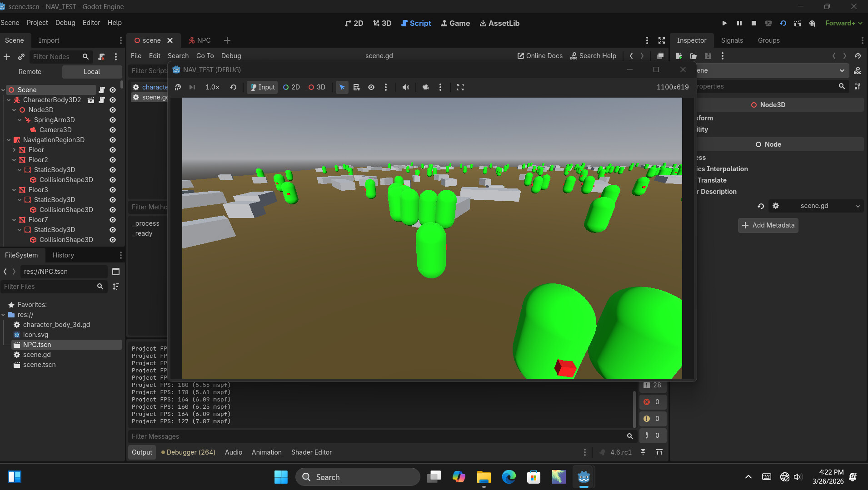Screen dimensions: 868x490
Task: Switch to the Signals tab
Action: pyautogui.click(x=732, y=40)
